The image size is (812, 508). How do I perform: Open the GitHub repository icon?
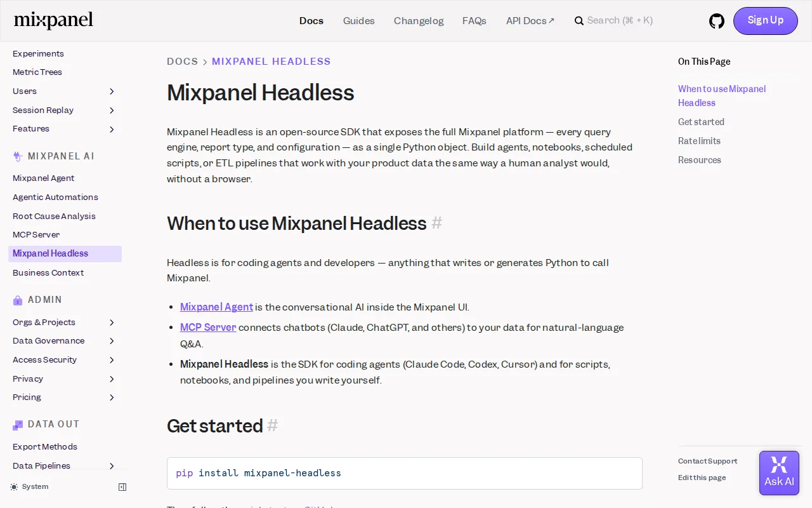717,21
